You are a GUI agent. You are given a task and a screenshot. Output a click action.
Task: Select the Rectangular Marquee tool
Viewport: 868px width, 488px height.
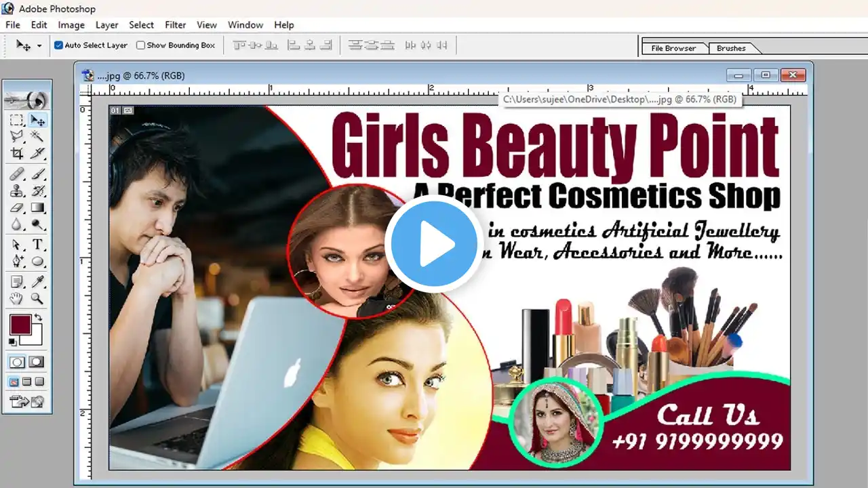[x=17, y=121]
